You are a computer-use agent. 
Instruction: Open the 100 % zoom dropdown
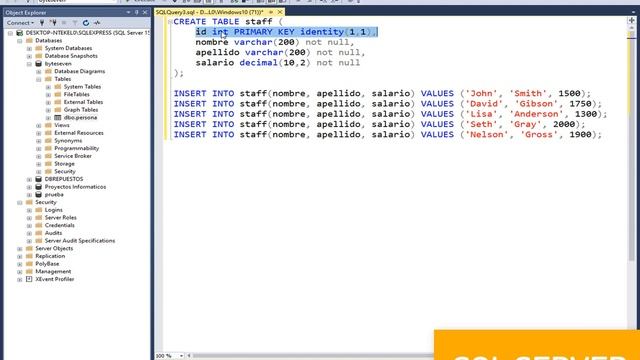click(x=181, y=356)
